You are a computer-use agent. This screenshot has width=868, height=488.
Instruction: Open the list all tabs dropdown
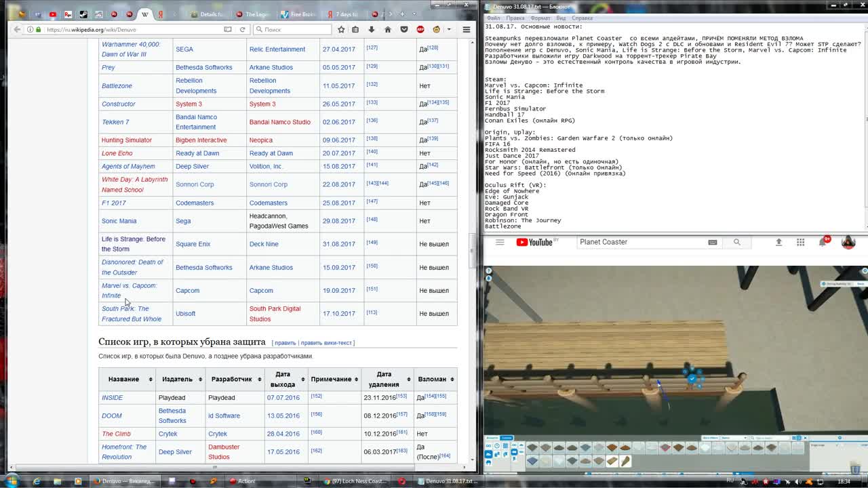[416, 14]
